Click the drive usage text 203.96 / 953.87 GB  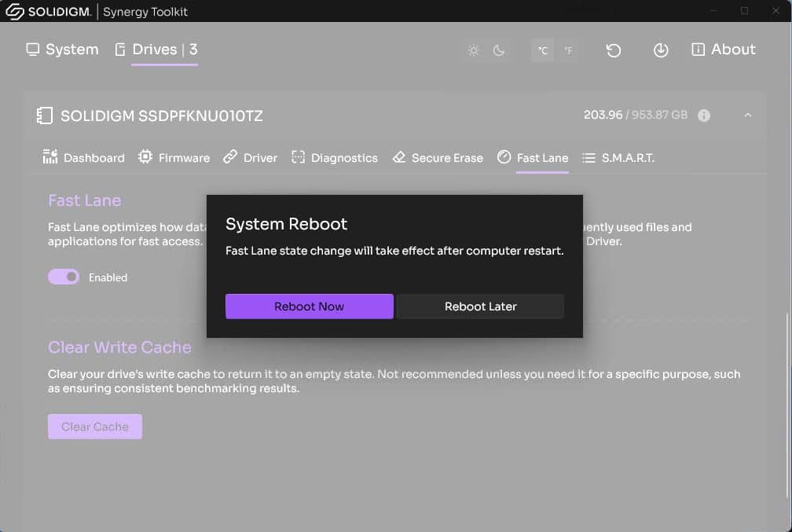point(636,116)
